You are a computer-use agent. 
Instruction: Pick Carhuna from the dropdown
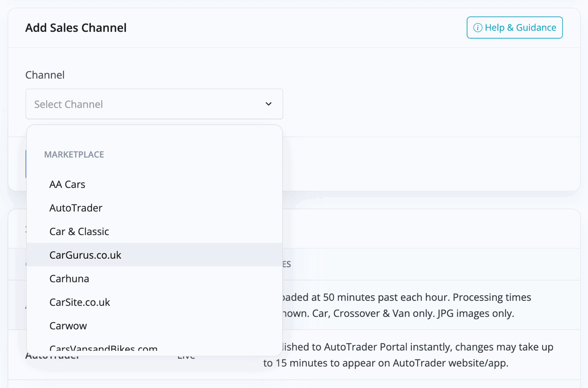155,279
